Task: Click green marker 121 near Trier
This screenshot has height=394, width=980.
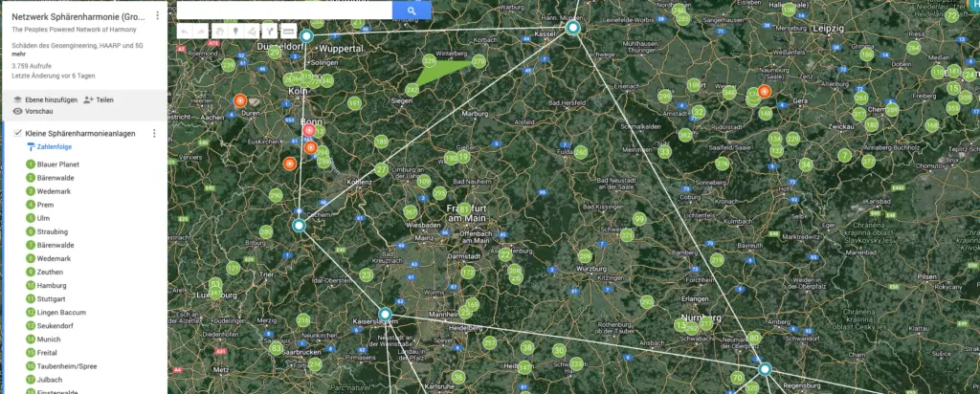Action: point(234,268)
